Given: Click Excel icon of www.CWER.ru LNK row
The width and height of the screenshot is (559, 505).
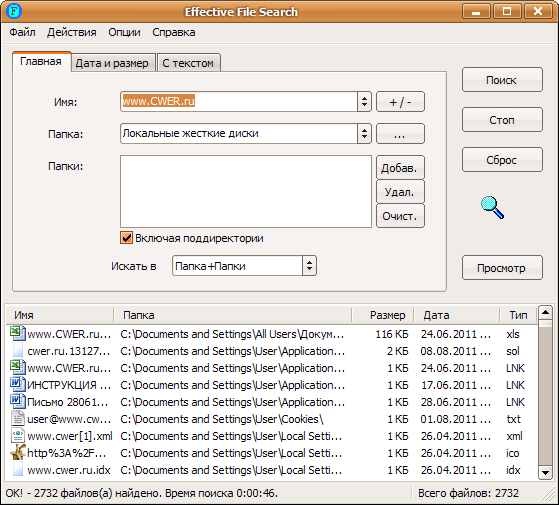Looking at the screenshot, I should pyautogui.click(x=17, y=367).
